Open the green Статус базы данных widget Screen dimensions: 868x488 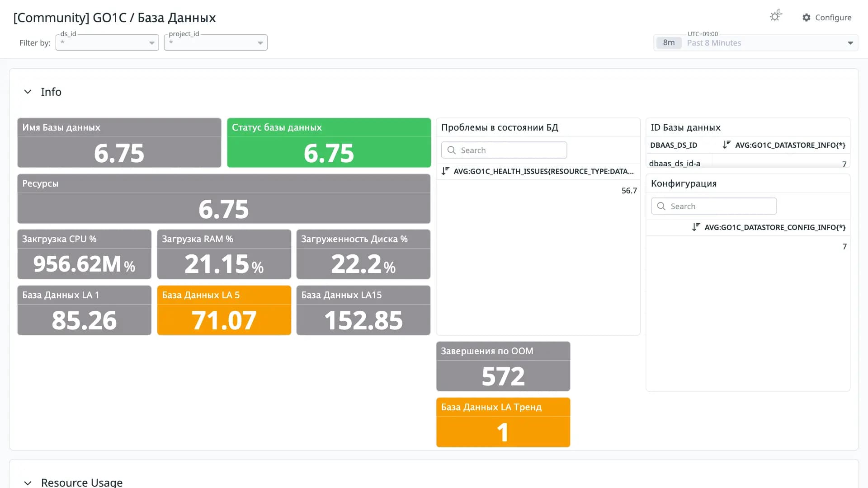329,143
